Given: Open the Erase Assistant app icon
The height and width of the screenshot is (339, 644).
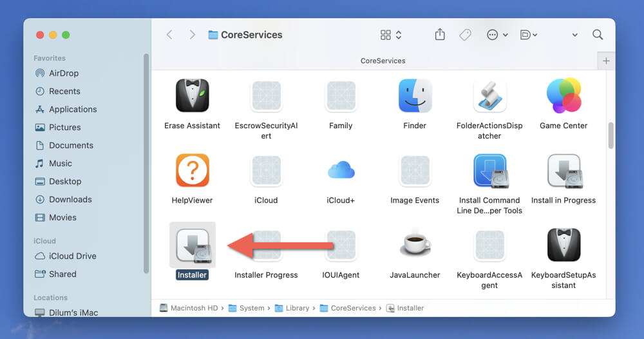Looking at the screenshot, I should point(192,96).
